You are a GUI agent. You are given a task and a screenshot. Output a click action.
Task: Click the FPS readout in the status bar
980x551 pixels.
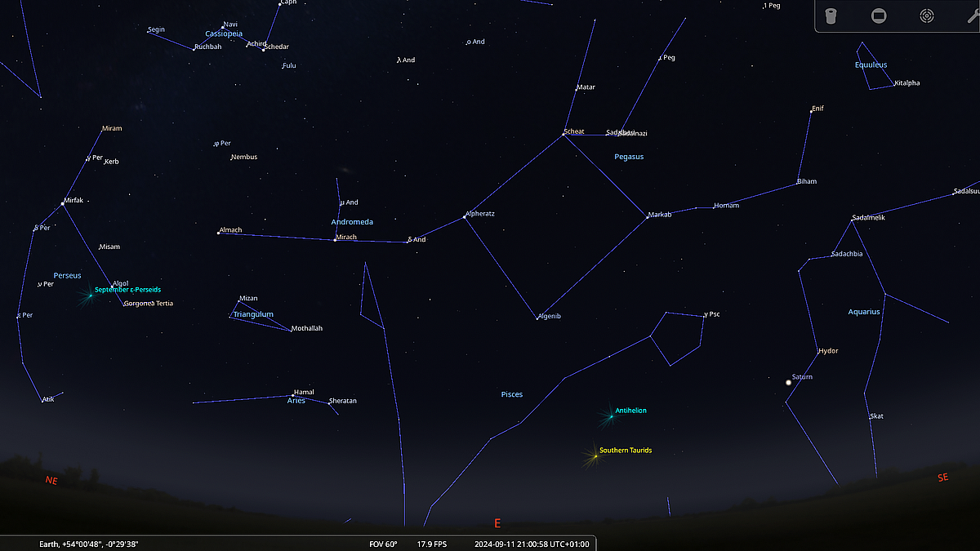pos(431,544)
